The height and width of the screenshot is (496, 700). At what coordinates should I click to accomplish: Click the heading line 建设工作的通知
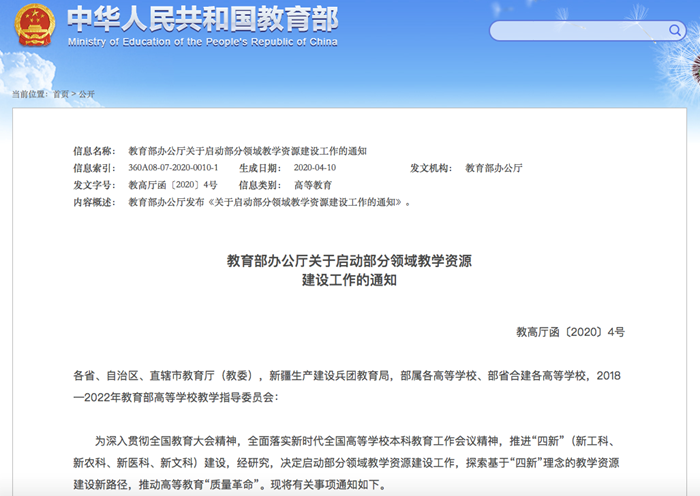349,280
